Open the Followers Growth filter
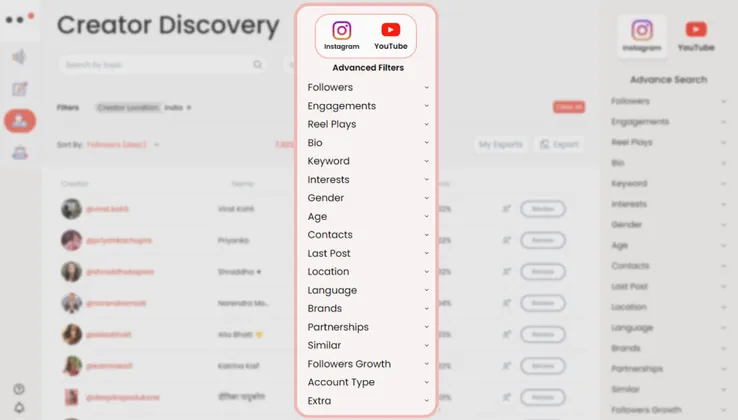 point(368,364)
